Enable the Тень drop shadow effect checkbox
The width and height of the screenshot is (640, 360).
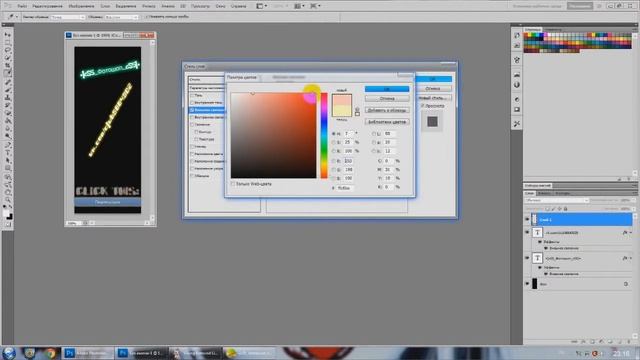coord(192,95)
